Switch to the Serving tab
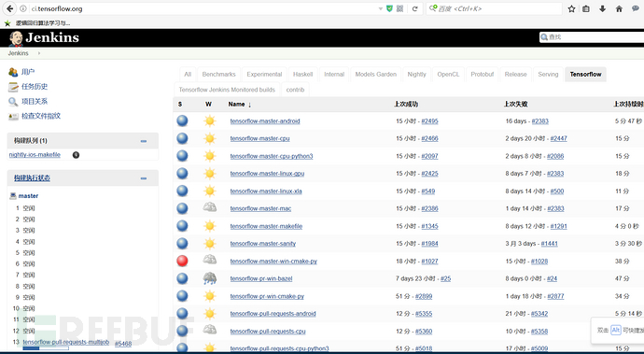 coord(548,75)
